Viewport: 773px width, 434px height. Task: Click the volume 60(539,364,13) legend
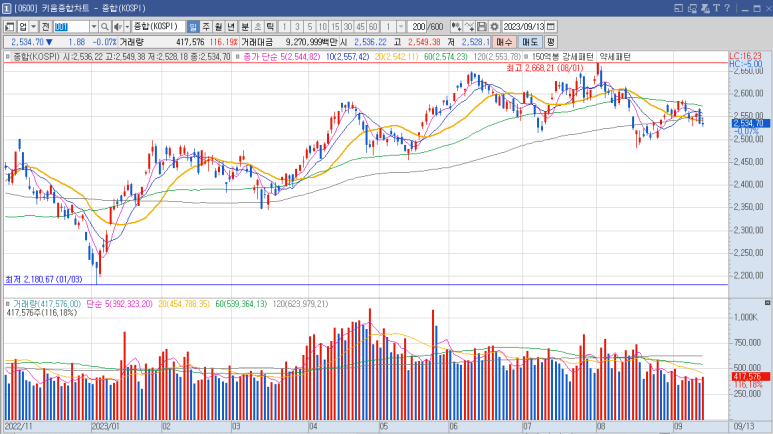[x=241, y=304]
